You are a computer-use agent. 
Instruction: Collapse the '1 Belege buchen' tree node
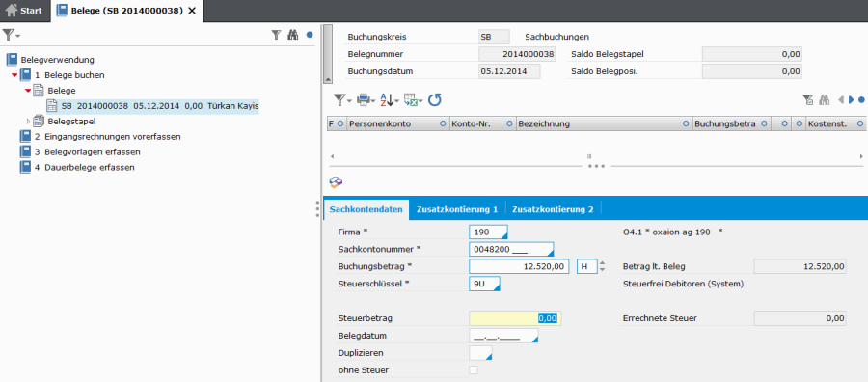tap(14, 75)
